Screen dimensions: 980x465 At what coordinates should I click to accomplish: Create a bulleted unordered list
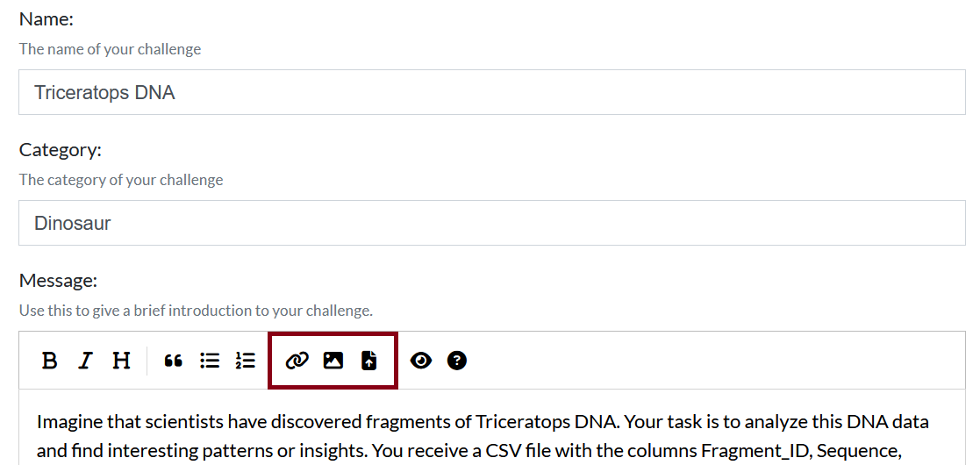(x=210, y=361)
